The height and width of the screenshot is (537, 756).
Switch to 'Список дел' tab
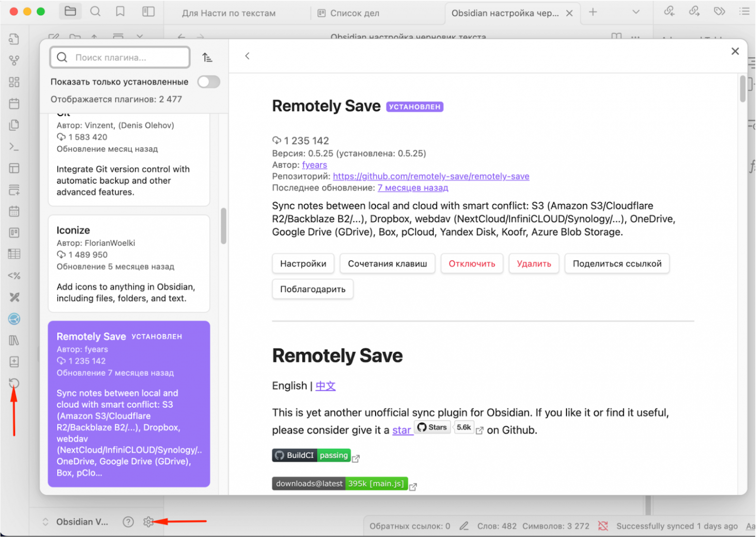click(x=349, y=13)
